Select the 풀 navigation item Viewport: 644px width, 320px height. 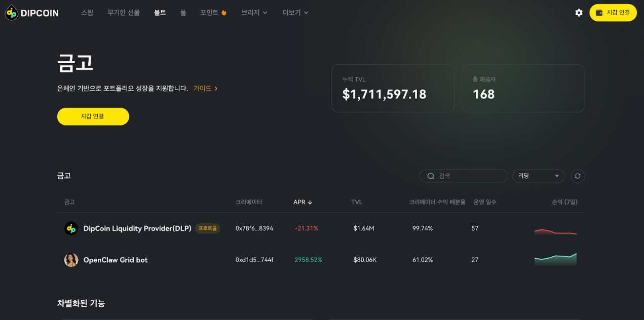point(183,13)
